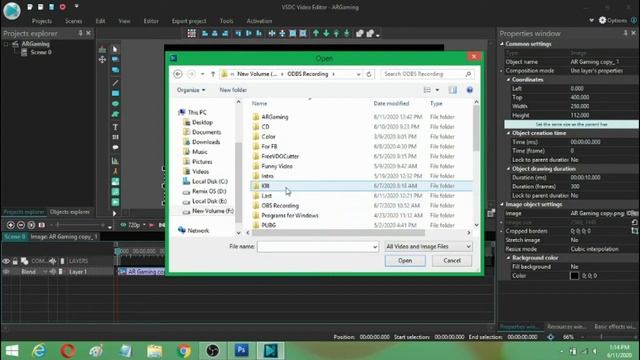Toggle visibility eye for Layer 1
This screenshot has height=360, width=640.
point(6,271)
